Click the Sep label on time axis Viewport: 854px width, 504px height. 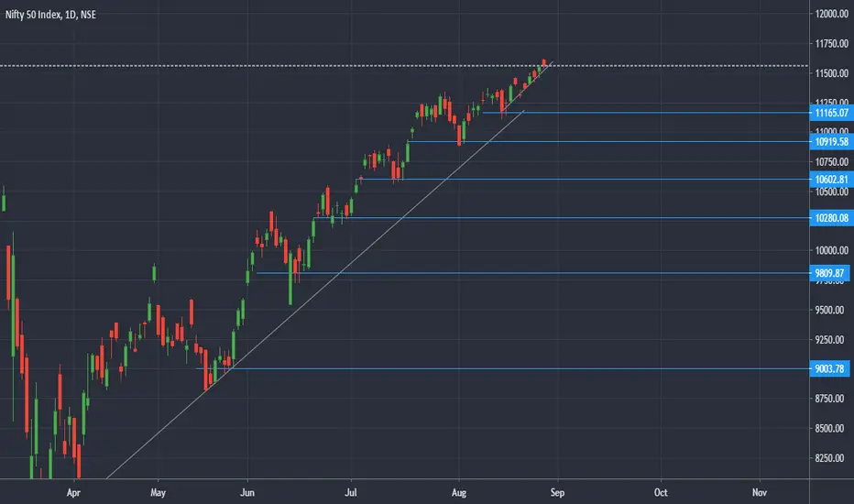point(557,493)
